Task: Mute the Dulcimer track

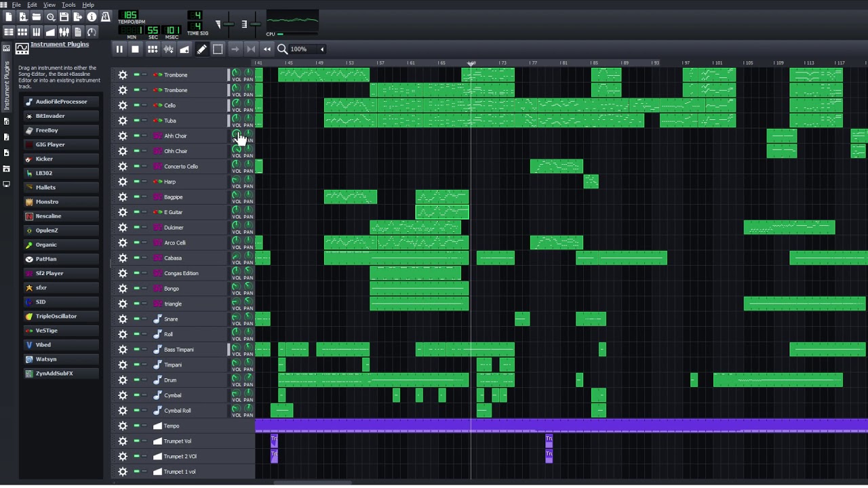Action: click(x=136, y=227)
